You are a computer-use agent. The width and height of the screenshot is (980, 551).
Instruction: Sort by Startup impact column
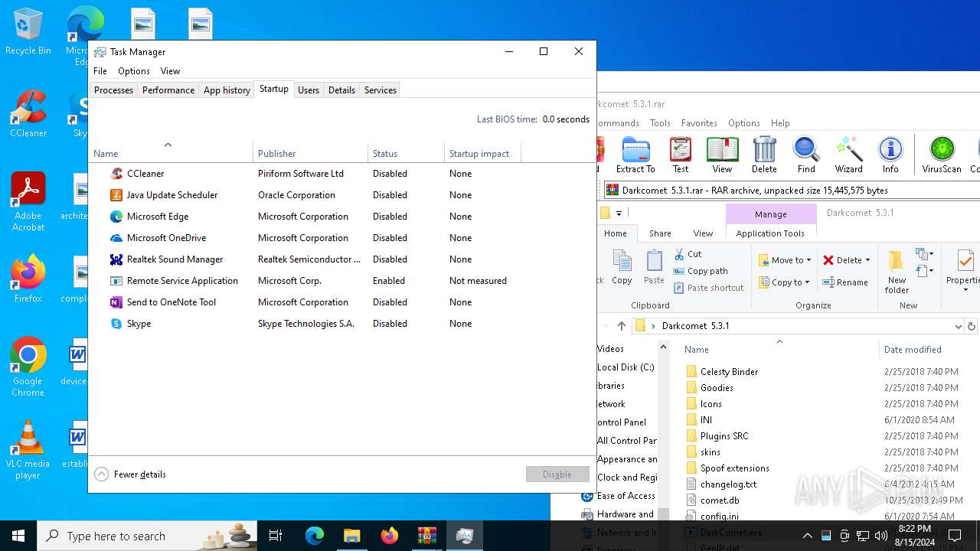(482, 154)
